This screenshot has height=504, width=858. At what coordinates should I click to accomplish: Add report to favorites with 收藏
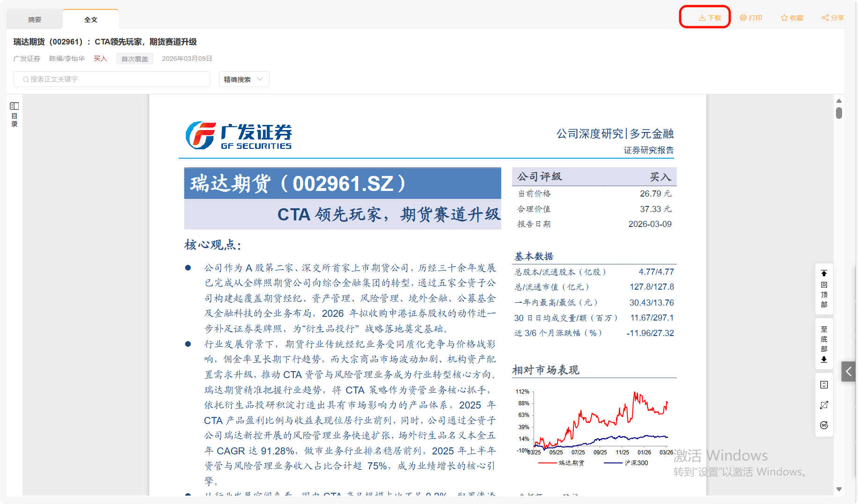point(792,18)
